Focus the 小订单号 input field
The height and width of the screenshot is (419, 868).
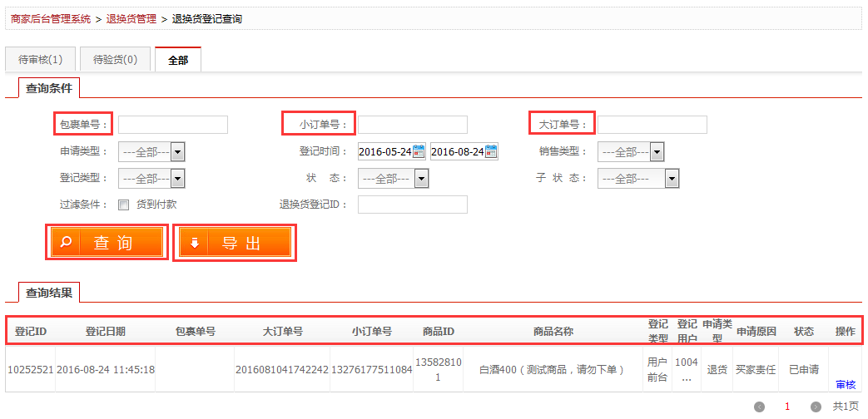coord(413,125)
